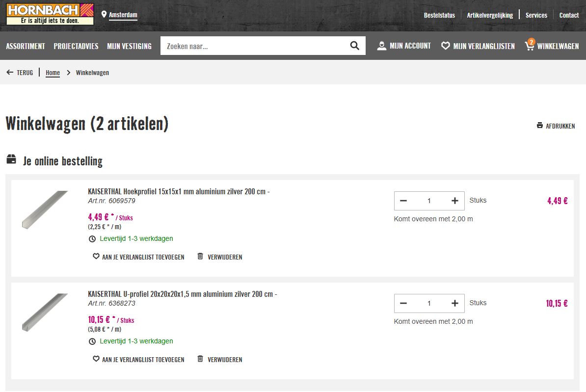Increase Hoekprofiel quantity with plus

(x=455, y=201)
